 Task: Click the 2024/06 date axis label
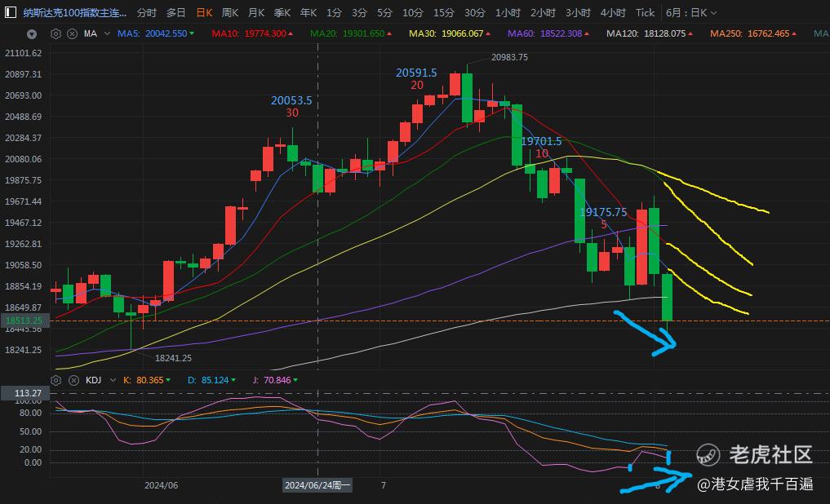[x=161, y=485]
